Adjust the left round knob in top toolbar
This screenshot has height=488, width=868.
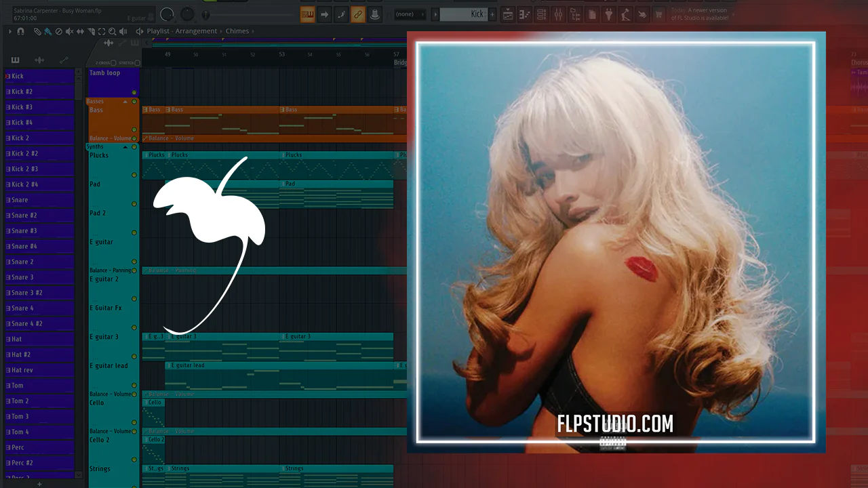167,14
